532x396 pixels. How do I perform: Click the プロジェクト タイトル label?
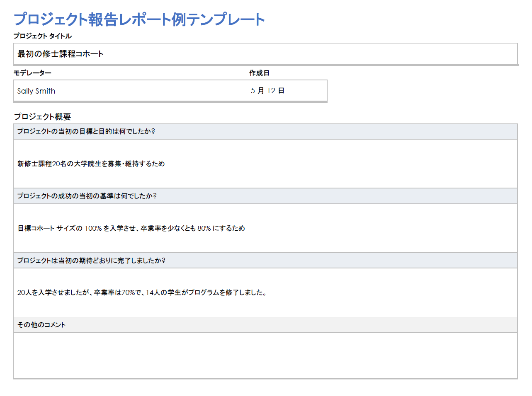[42, 36]
